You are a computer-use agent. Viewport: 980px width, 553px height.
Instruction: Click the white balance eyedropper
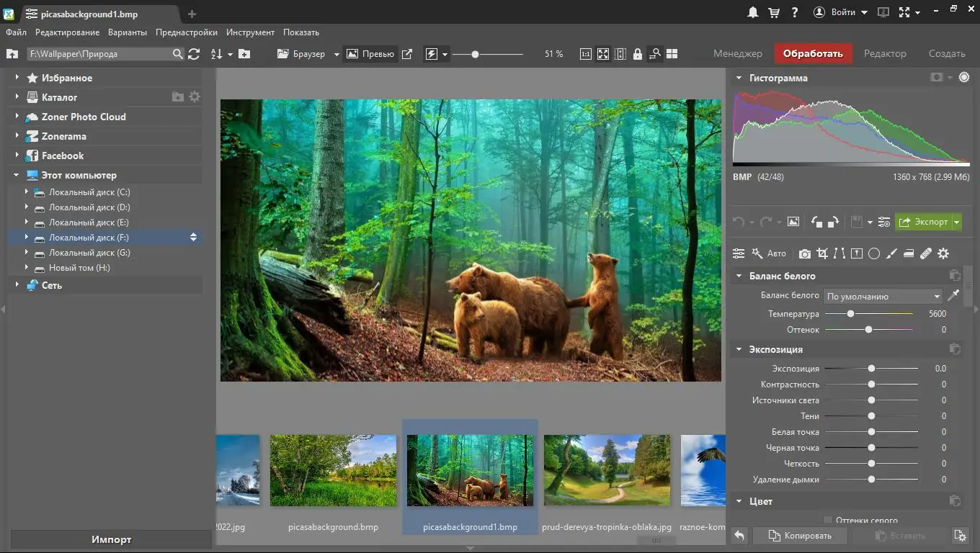pyautogui.click(x=953, y=295)
